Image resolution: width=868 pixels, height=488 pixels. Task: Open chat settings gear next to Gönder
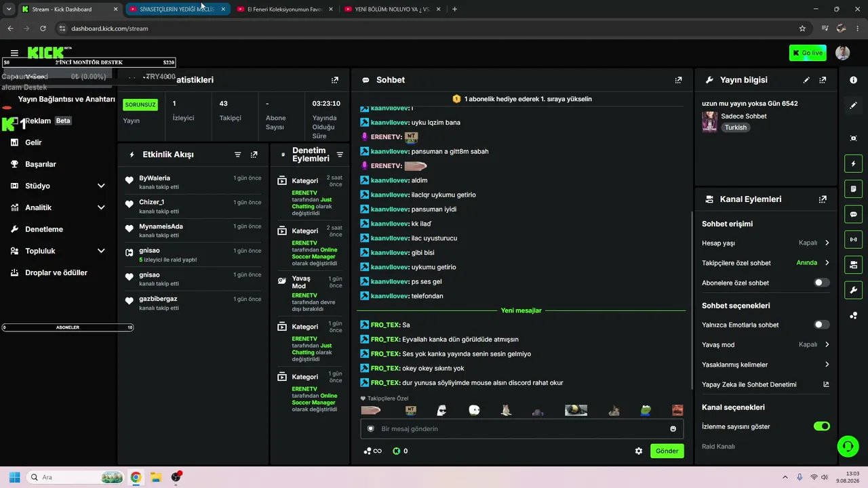pos(638,451)
